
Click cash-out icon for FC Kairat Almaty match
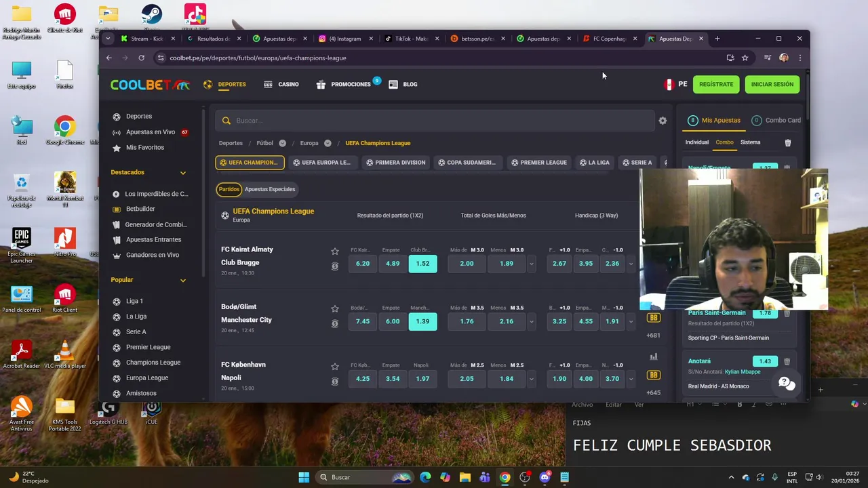(335, 266)
